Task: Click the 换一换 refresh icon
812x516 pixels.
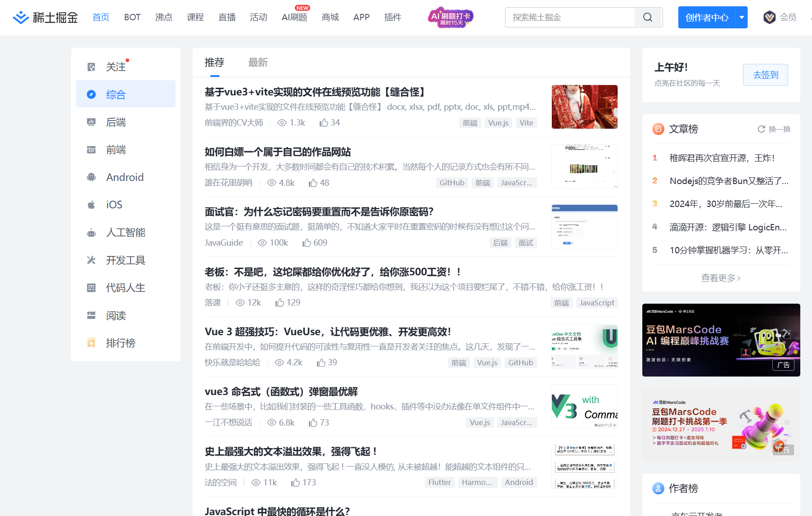Action: 762,129
